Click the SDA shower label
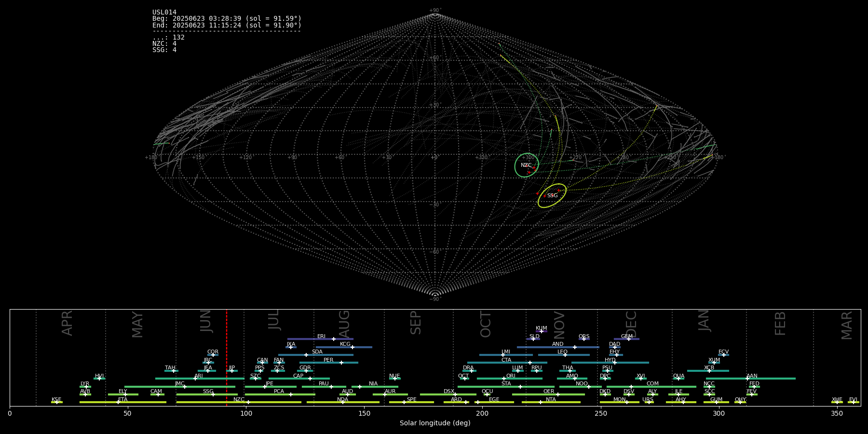The height and width of the screenshot is (434, 868). (317, 352)
